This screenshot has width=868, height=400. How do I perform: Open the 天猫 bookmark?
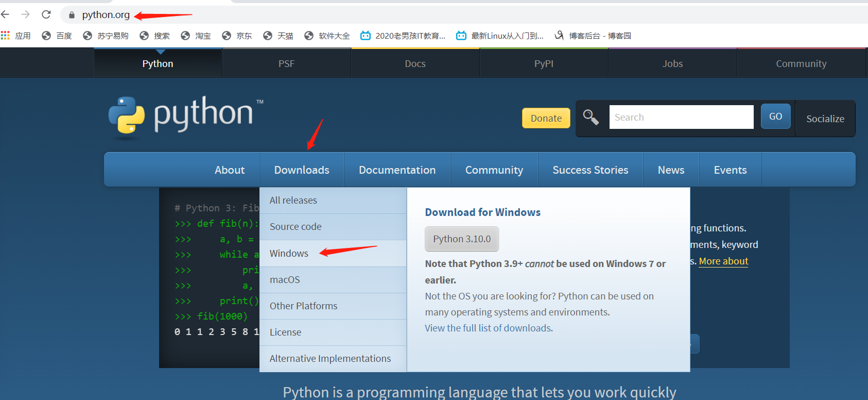278,36
